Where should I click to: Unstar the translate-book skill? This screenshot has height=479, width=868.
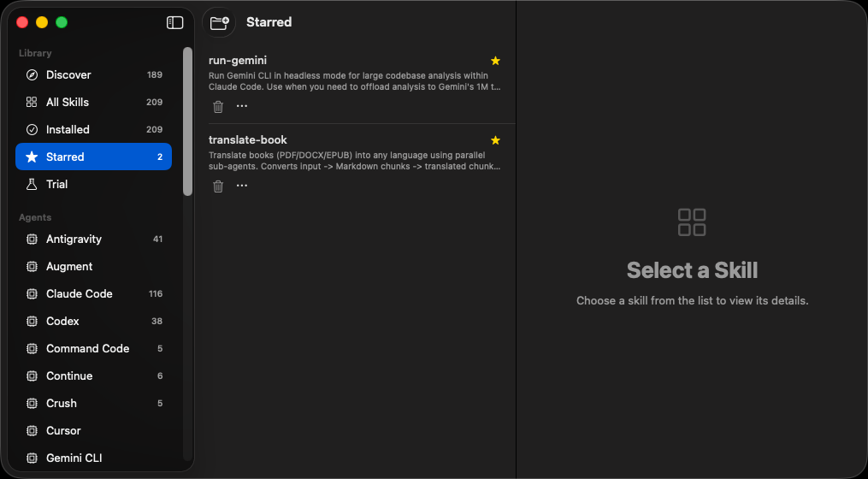click(x=495, y=140)
